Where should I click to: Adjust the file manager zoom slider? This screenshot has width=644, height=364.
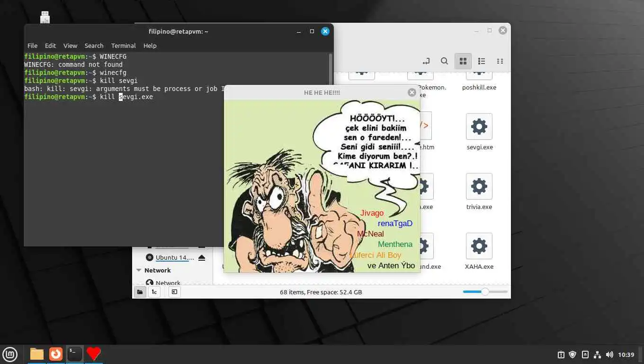485,292
